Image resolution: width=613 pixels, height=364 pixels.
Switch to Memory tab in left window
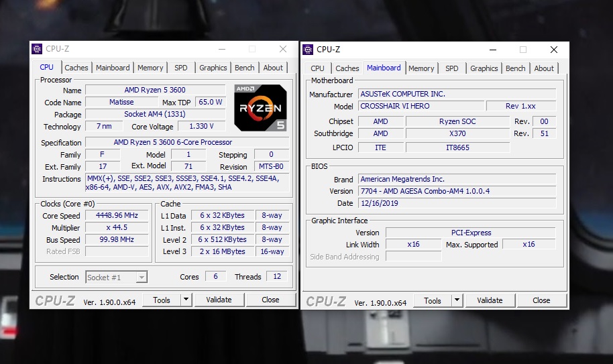tap(150, 68)
